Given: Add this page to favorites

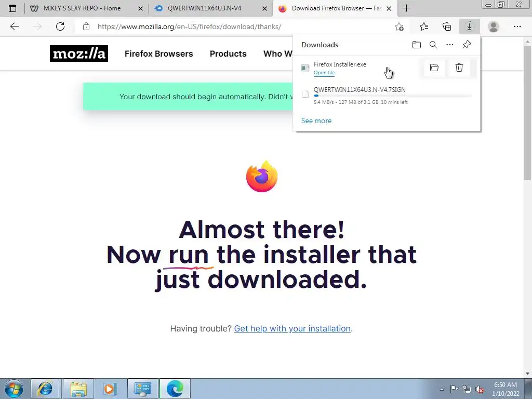Looking at the screenshot, I should [x=400, y=27].
